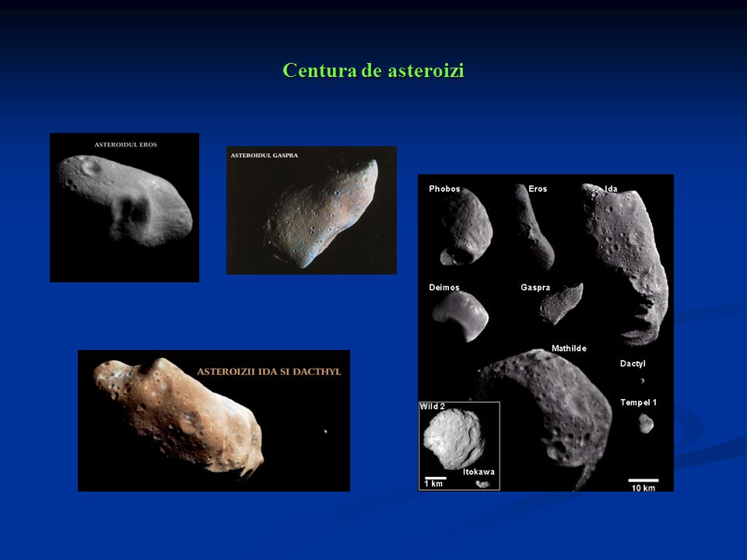
Task: Click the 'ASTEROIDUL EROS' caption
Action: click(x=126, y=145)
